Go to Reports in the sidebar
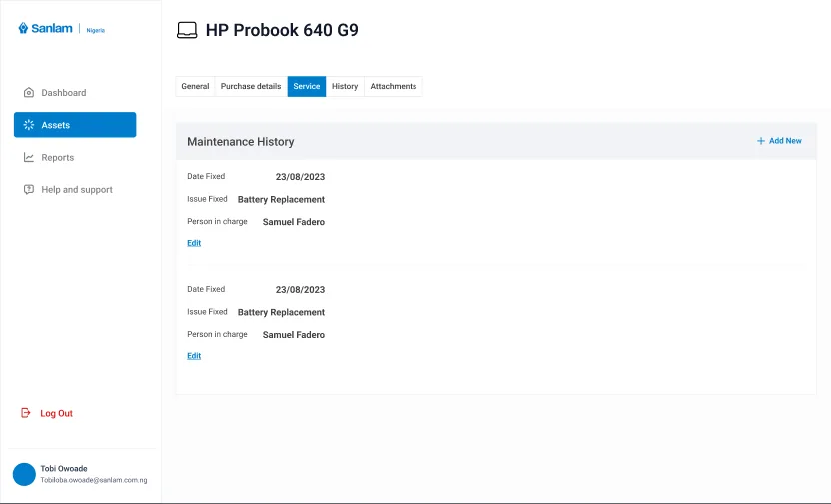 point(75,158)
